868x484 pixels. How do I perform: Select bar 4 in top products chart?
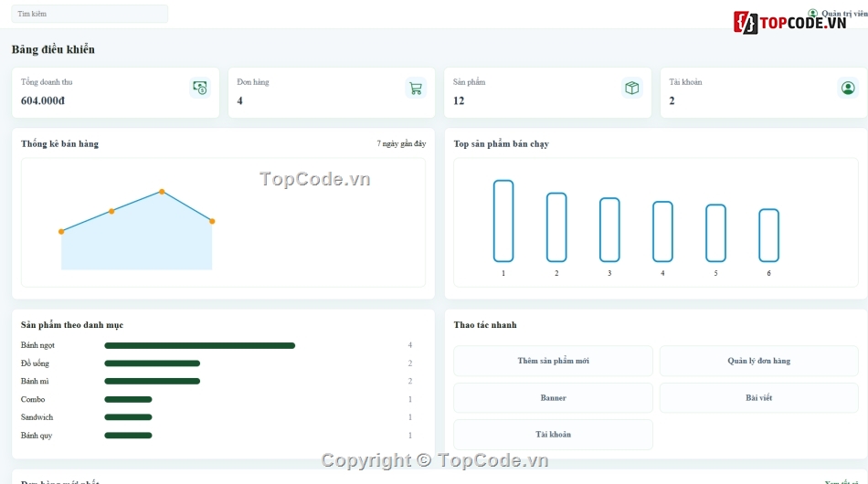(x=662, y=231)
